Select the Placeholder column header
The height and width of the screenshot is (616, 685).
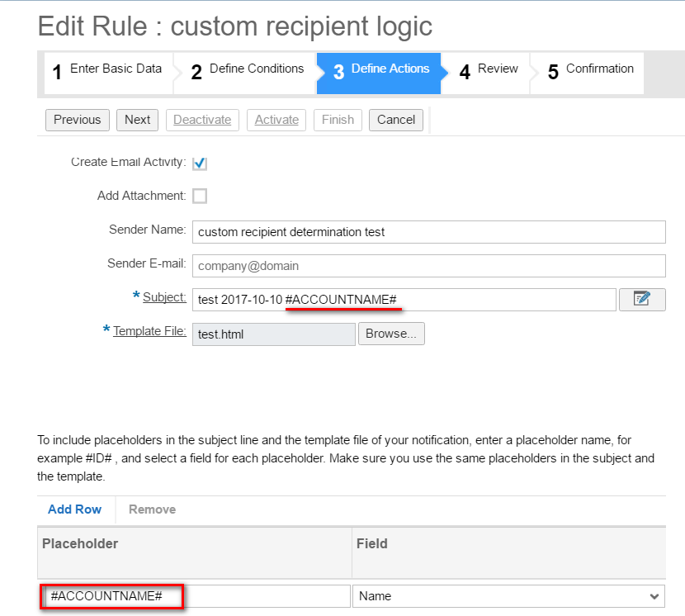click(195, 552)
